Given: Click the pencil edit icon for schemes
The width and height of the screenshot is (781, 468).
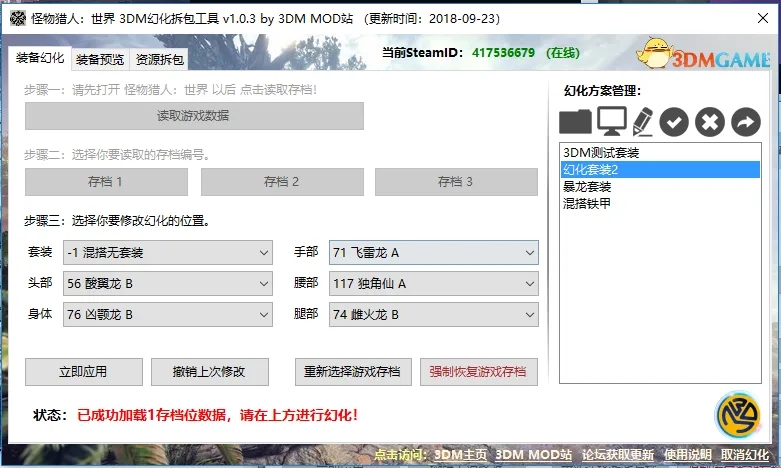Looking at the screenshot, I should (643, 121).
